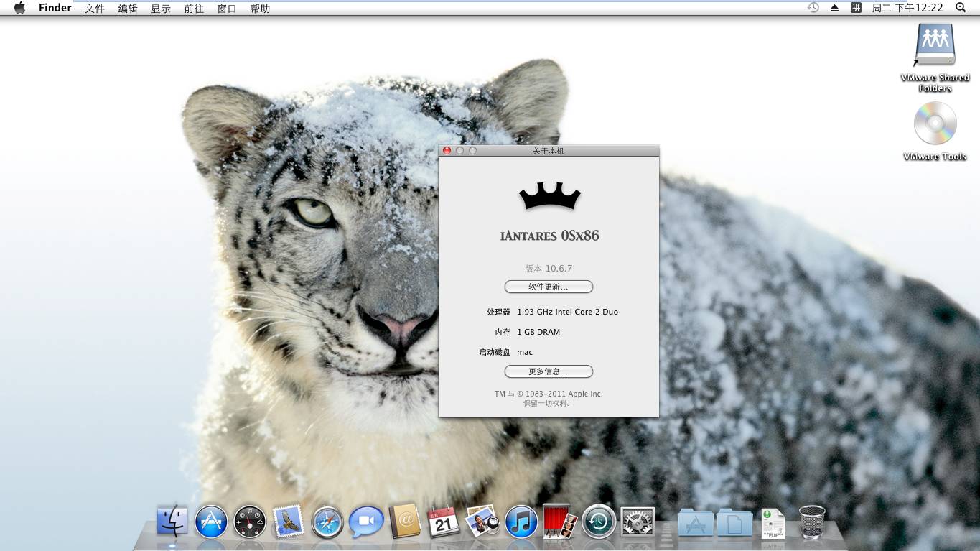Open the Apple menu
980x551 pixels.
(19, 8)
